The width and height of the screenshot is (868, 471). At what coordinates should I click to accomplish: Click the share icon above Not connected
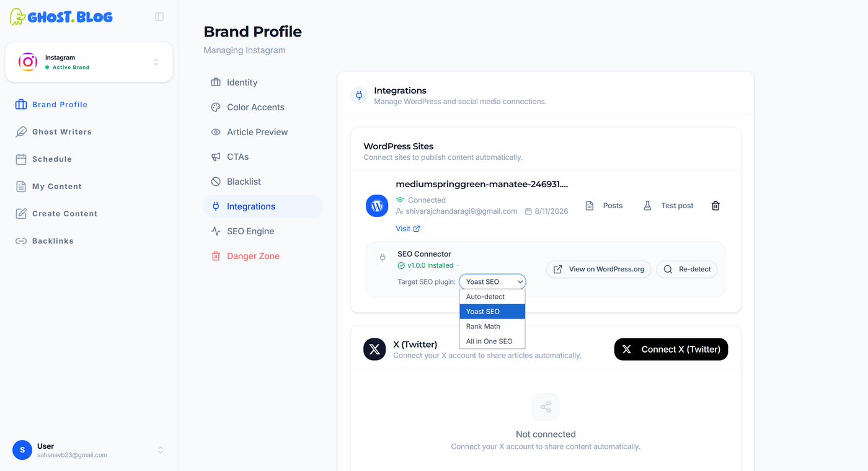tap(546, 407)
